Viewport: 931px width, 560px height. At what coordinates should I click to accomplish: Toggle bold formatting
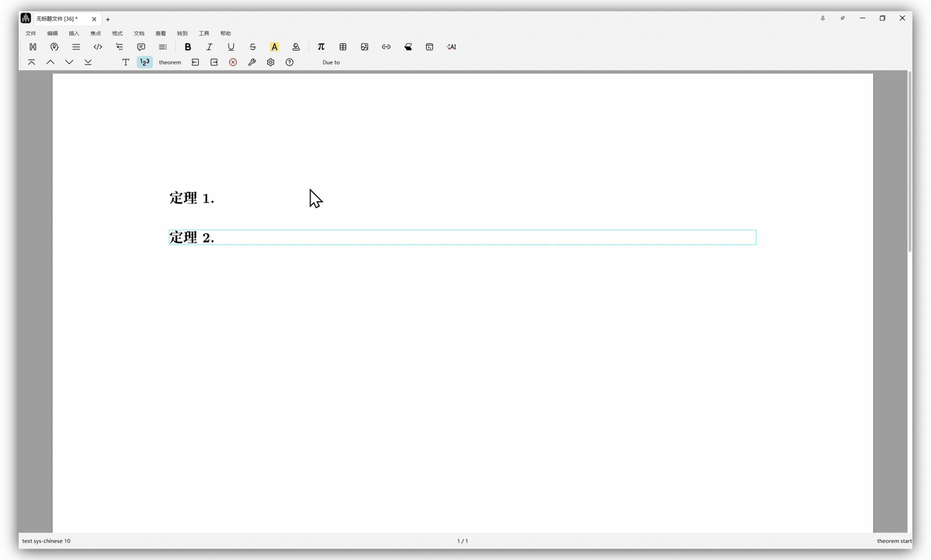coord(188,47)
